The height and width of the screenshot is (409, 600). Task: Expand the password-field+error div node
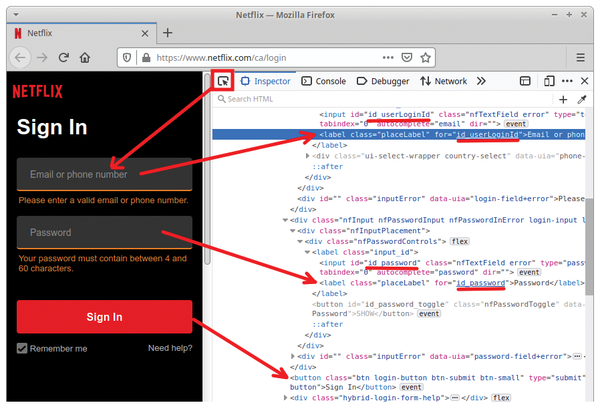pyautogui.click(x=293, y=356)
